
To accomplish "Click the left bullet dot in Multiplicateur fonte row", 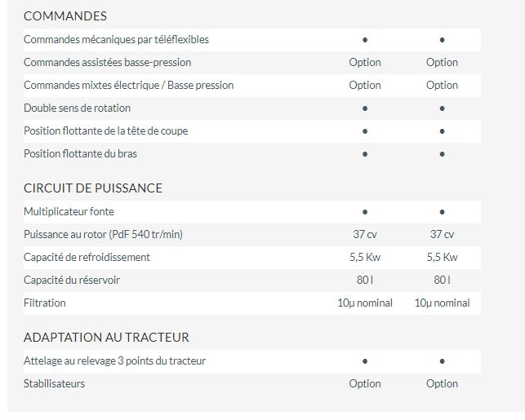I will point(365,212).
